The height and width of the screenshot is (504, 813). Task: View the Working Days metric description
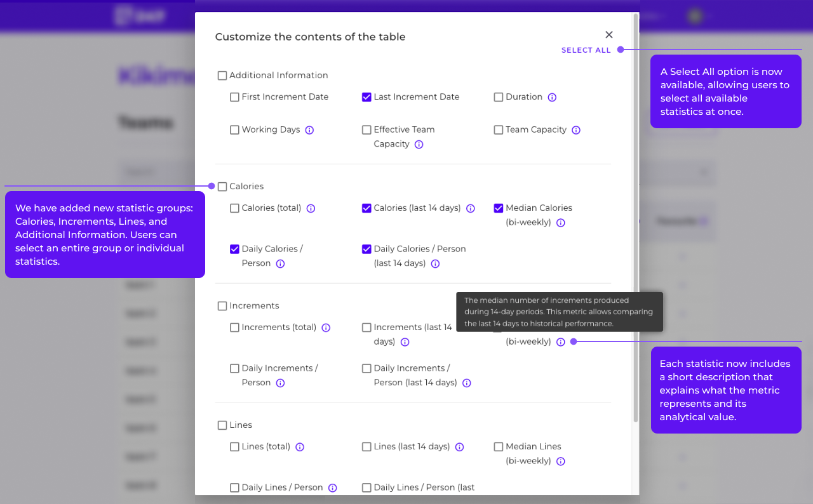click(309, 129)
